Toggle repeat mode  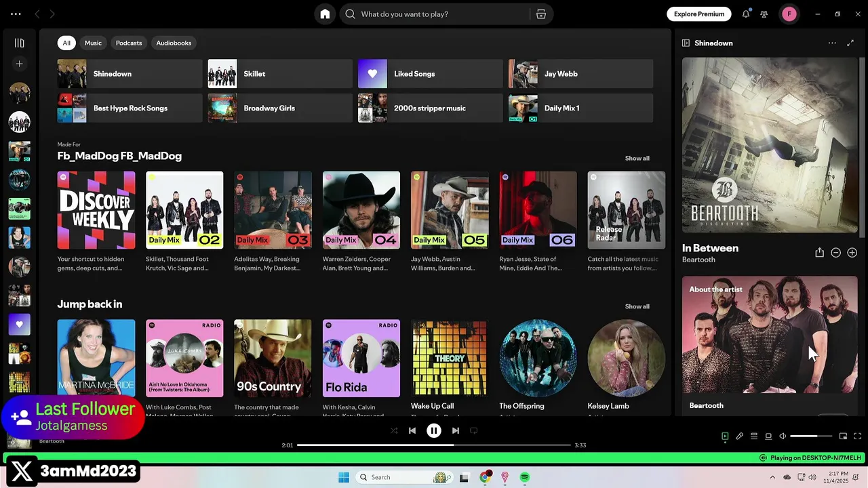click(x=474, y=430)
